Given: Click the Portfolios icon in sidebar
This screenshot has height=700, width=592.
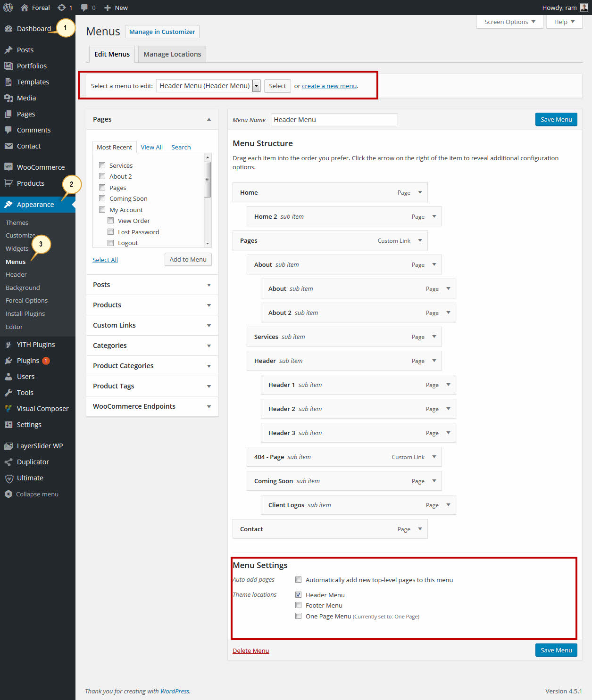Looking at the screenshot, I should pyautogui.click(x=8, y=66).
